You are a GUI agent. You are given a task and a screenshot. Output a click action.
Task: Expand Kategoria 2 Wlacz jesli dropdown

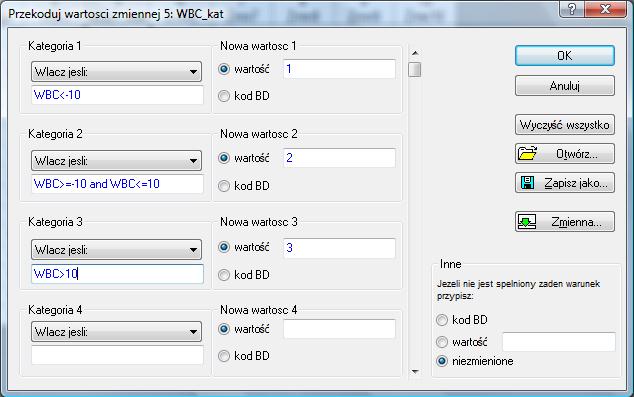point(116,160)
